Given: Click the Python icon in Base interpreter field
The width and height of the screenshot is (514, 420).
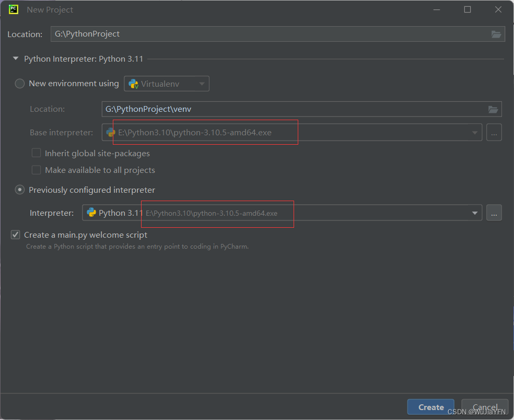Looking at the screenshot, I should (110, 132).
